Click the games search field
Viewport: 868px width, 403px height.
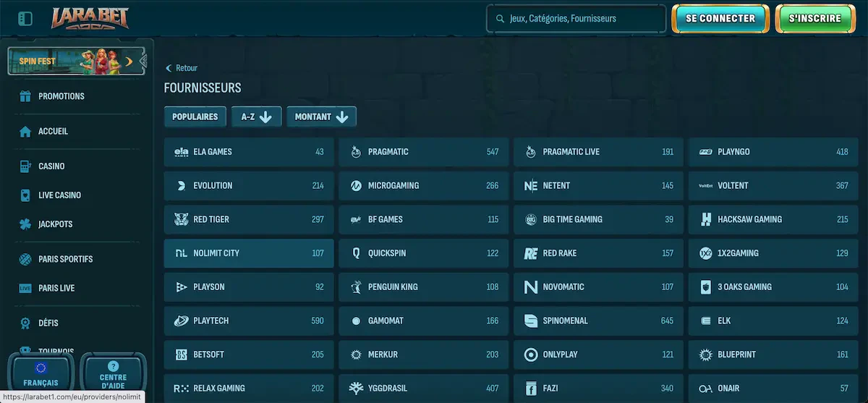pyautogui.click(x=576, y=19)
